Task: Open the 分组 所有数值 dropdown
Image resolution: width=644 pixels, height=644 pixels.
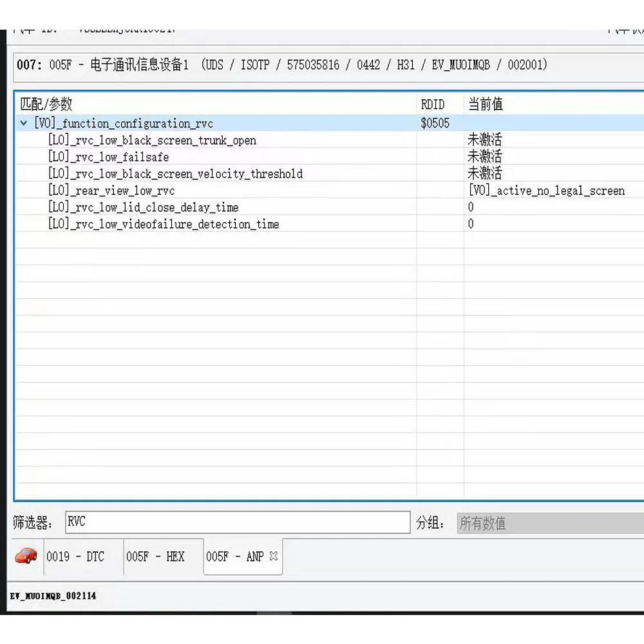Action: (551, 523)
